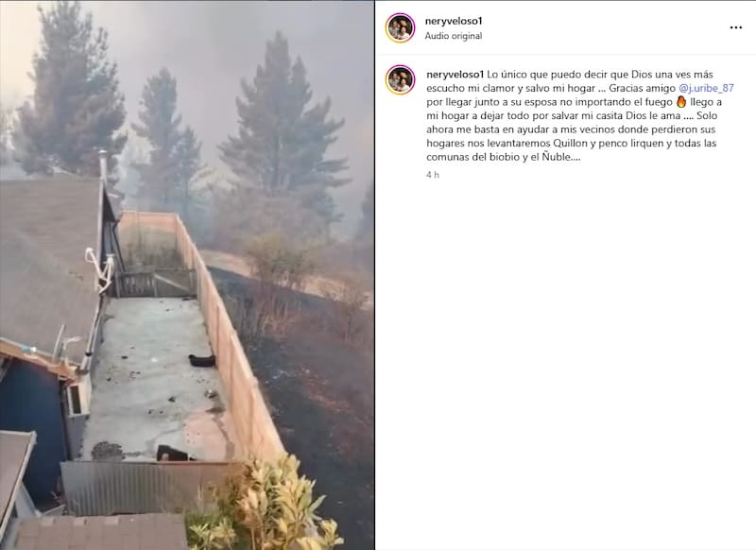Open neryveloso1 profile picture in post header
Image resolution: width=756 pixels, height=550 pixels.
click(x=400, y=28)
